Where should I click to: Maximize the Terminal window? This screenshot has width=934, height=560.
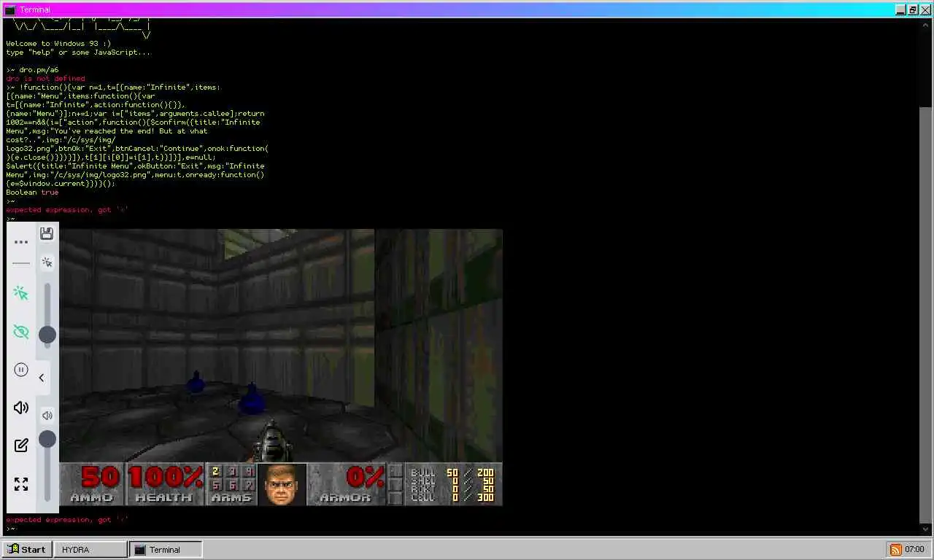coord(912,9)
